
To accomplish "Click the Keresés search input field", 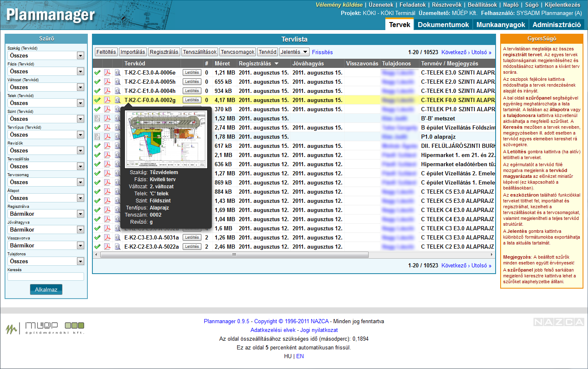I will click(46, 277).
